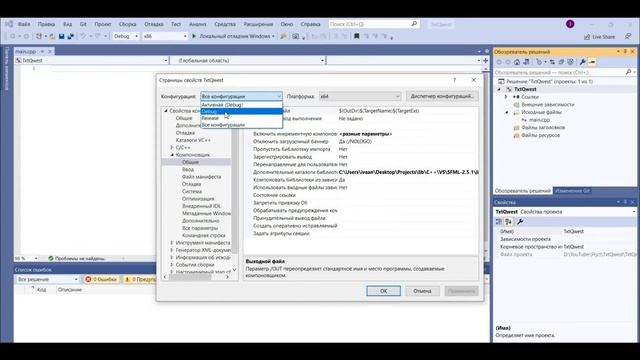Screen dimensions: 640x360
Task: Click the Home icon in Solution Explorer toolbar
Action: (517, 62)
